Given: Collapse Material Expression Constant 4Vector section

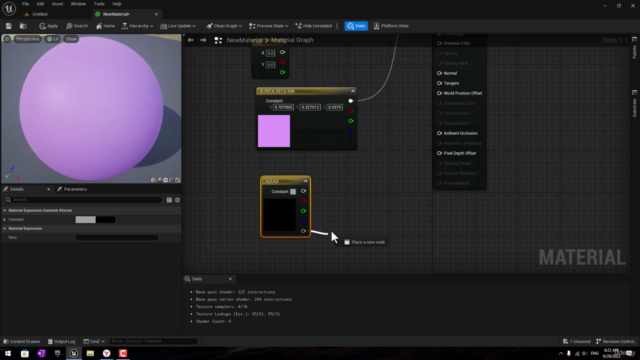Looking at the screenshot, I should (5, 211).
